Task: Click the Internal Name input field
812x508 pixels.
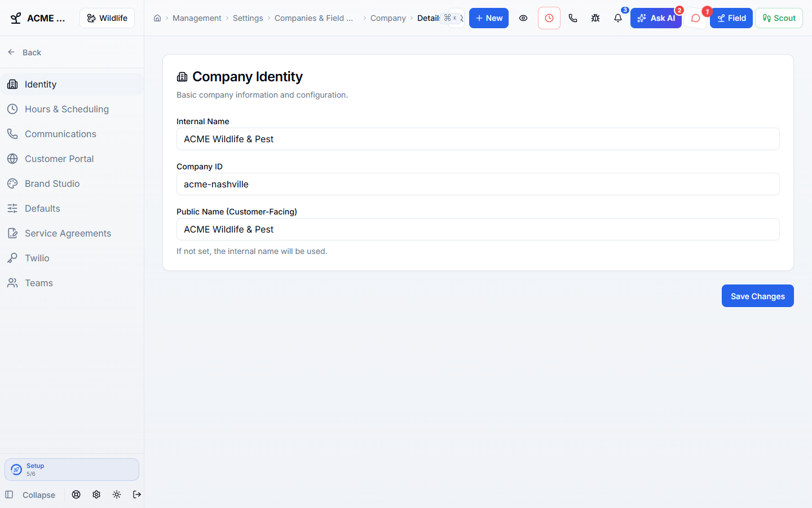Action: coord(478,139)
